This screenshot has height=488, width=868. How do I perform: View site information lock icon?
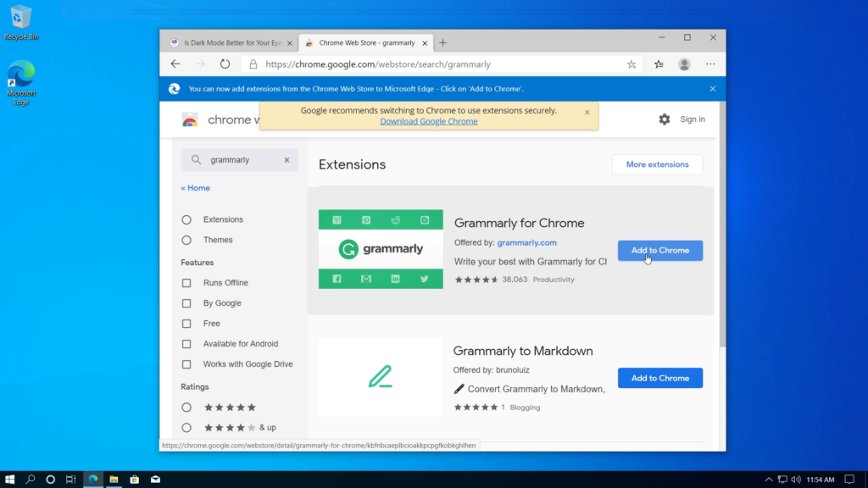click(x=253, y=64)
